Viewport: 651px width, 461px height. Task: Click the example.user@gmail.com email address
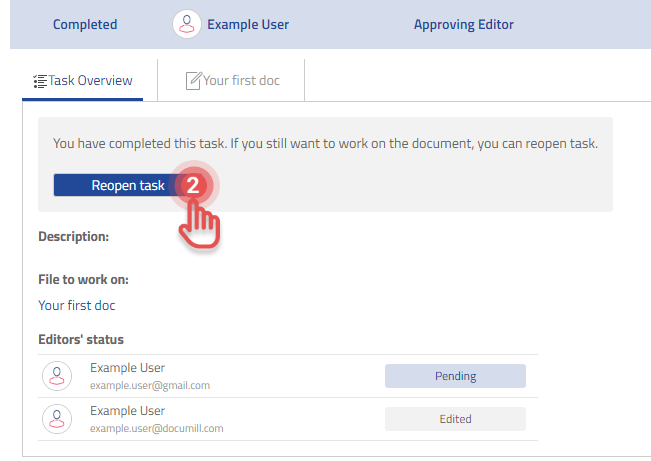pyautogui.click(x=149, y=385)
